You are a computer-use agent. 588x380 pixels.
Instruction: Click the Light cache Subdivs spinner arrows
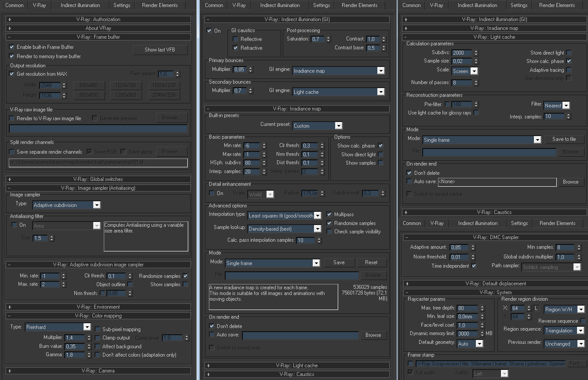[x=476, y=53]
